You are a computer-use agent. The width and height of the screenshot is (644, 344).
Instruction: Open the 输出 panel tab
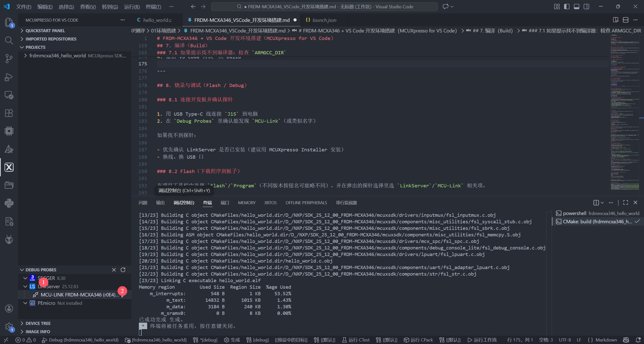click(160, 203)
